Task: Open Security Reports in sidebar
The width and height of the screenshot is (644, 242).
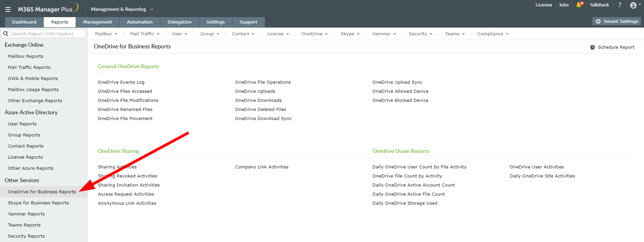Action: point(26,236)
